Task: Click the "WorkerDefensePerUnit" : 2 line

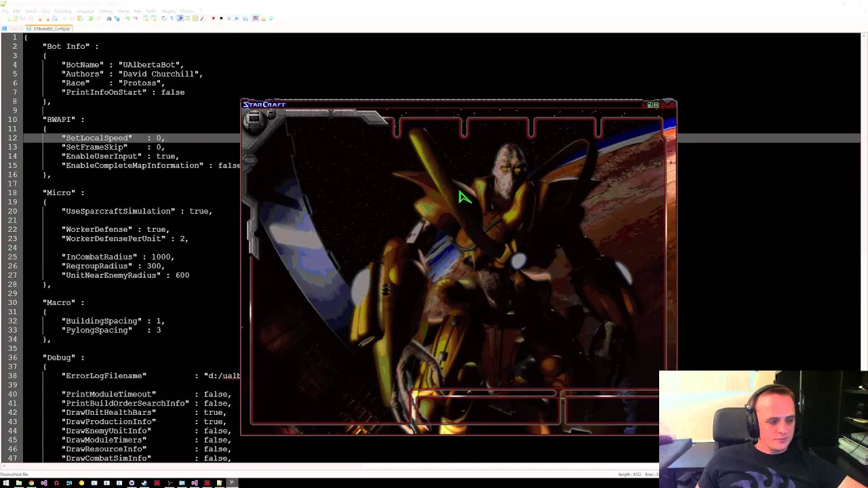Action: (x=125, y=239)
